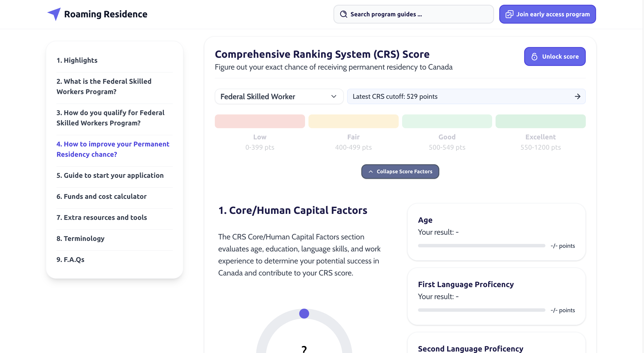Click the purple dot on the score gauge
This screenshot has height=353, width=644.
[x=304, y=313]
